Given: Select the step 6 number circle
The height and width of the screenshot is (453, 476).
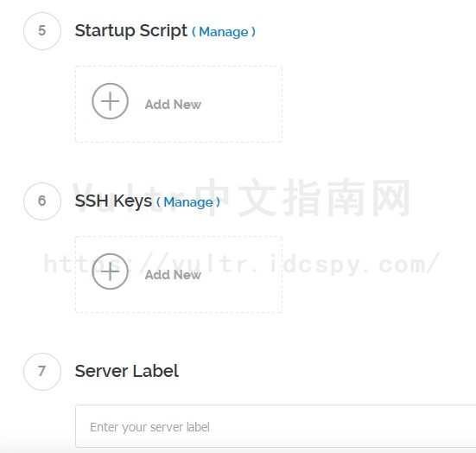Looking at the screenshot, I should [x=42, y=201].
